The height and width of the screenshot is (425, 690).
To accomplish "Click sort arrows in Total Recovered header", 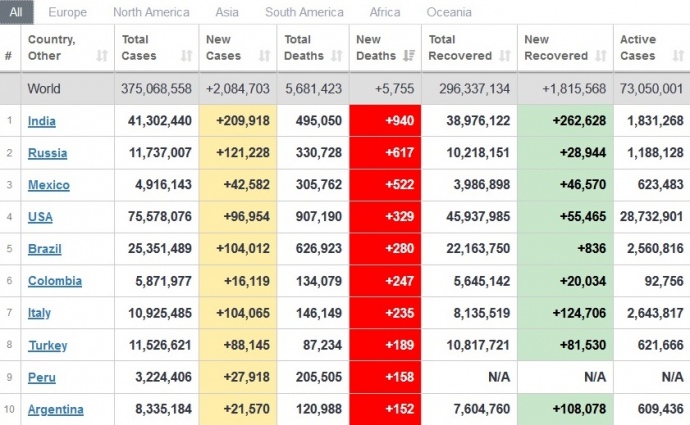I will 506,56.
